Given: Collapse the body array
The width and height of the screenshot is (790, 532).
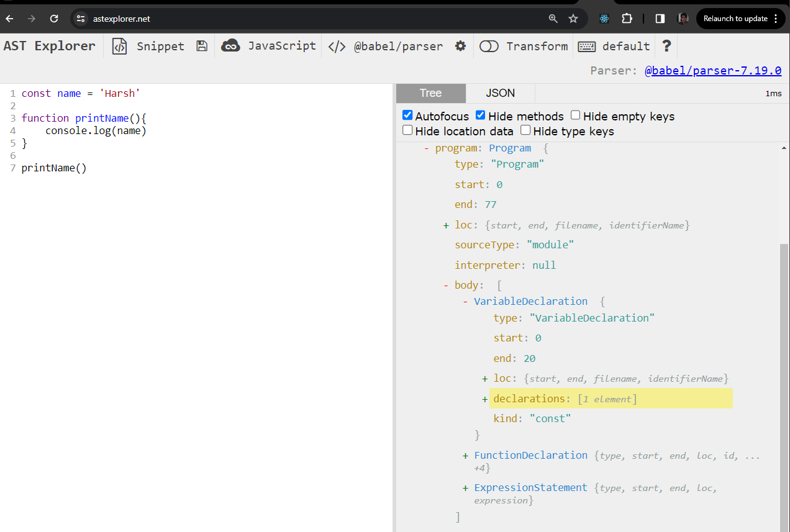Looking at the screenshot, I should tap(445, 284).
